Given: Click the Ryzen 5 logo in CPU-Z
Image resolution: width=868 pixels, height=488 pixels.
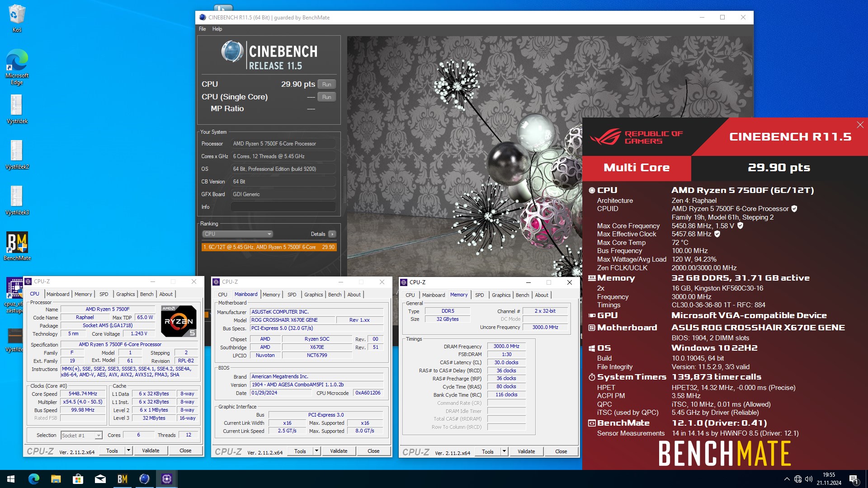Looking at the screenshot, I should coord(179,321).
